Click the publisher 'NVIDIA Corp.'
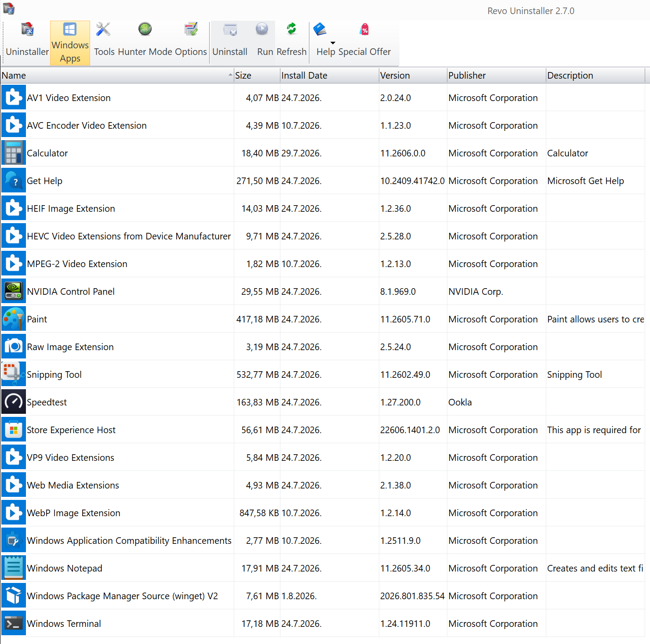Image resolution: width=650 pixels, height=644 pixels. 476,292
